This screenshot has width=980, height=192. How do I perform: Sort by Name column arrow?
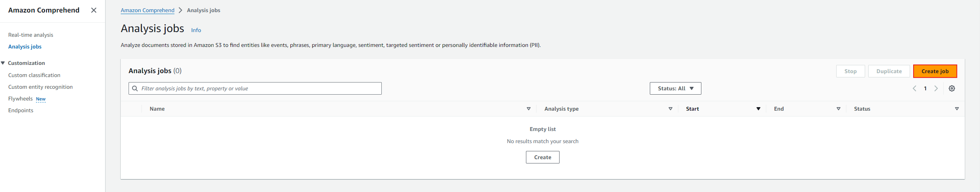[x=529, y=109]
